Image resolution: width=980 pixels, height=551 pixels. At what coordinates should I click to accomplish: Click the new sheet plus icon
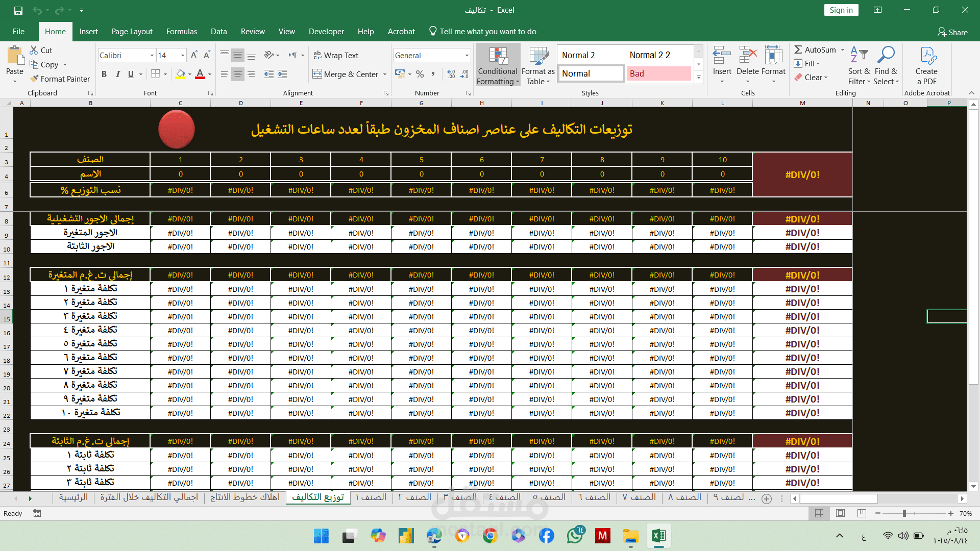coord(767,499)
